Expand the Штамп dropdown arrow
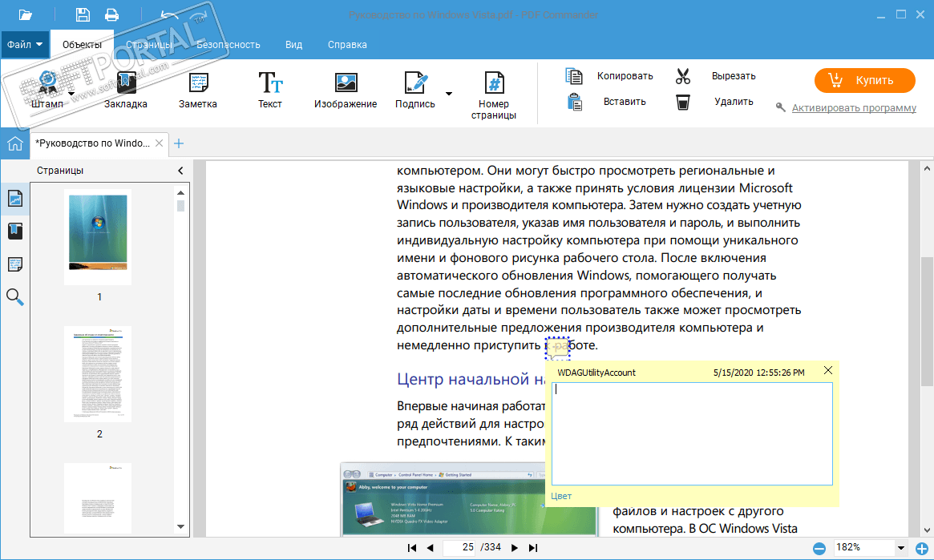This screenshot has width=934, height=560. (x=71, y=94)
